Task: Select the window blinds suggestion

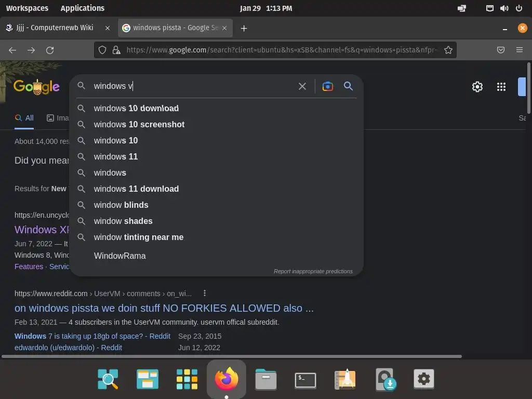Action: (x=217, y=205)
